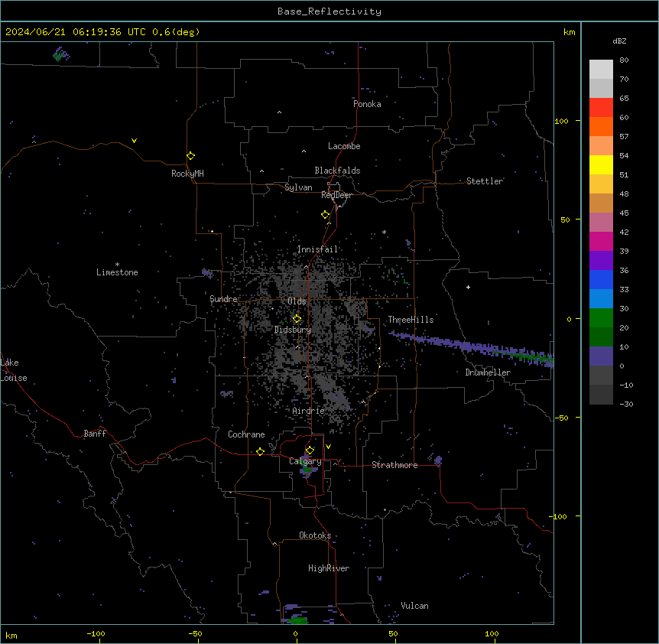This screenshot has height=644, width=659.
Task: Click the Ponoka city label
Action: 367,104
